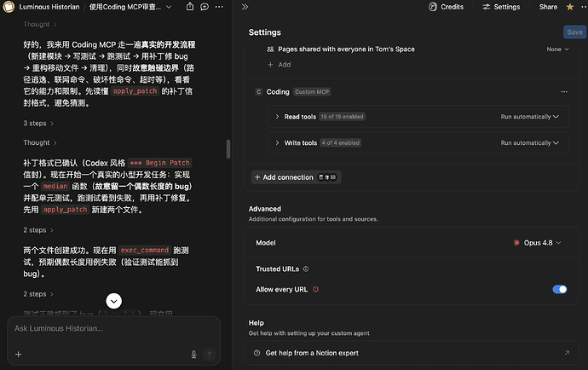Expand the Write tools section

pos(277,143)
